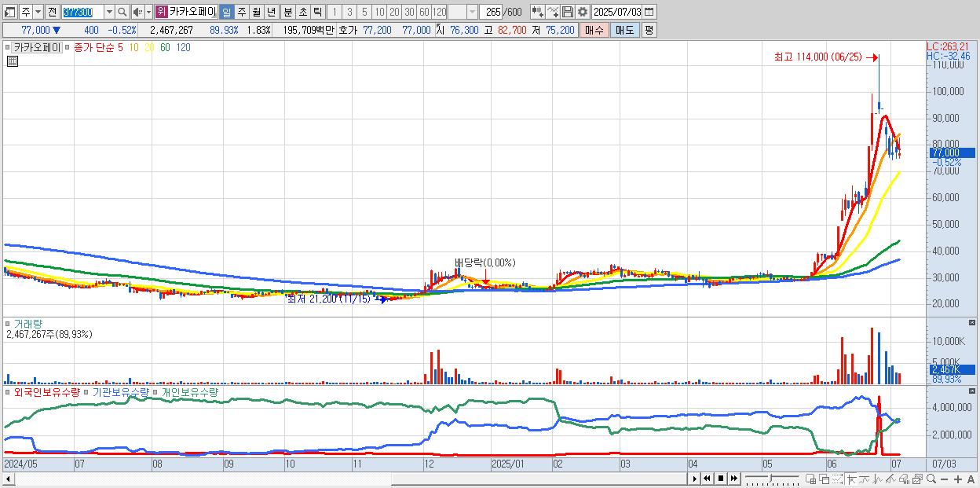980x488 pixels.
Task: Click the eraser with bars icon at bottom
Action: point(904,479)
